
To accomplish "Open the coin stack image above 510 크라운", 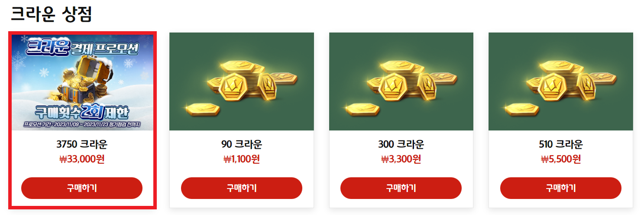I will (x=561, y=81).
